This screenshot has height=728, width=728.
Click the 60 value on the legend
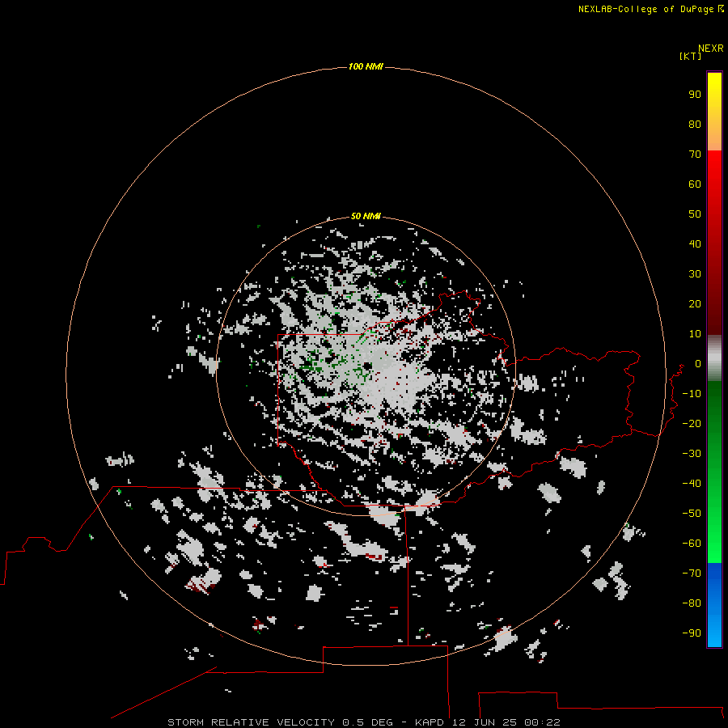pos(695,184)
